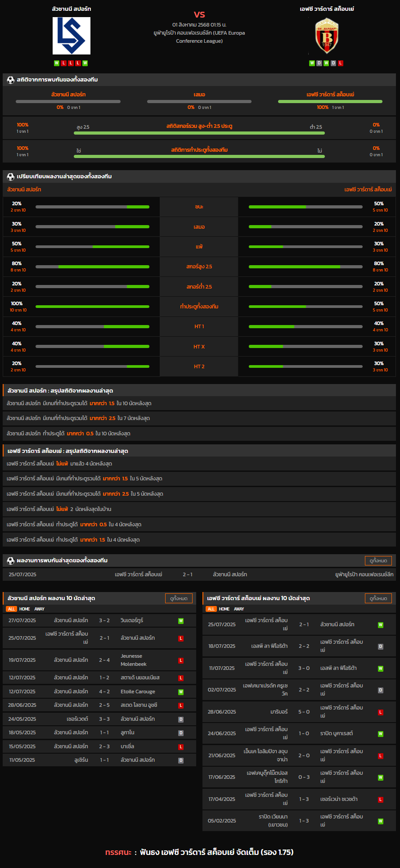The height and width of the screenshot is (868, 400).
Task: Click the L badge in the มาริบอร์ 5-0 row
Action: [x=381, y=712]
